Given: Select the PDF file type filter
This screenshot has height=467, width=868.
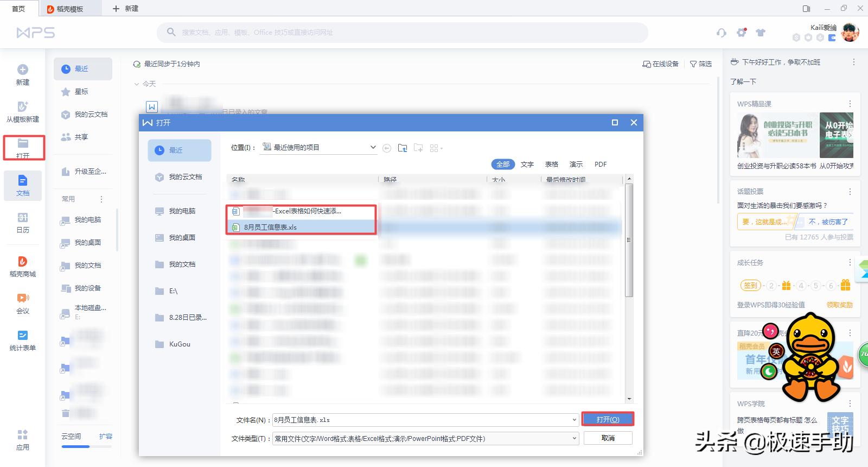Looking at the screenshot, I should point(601,165).
